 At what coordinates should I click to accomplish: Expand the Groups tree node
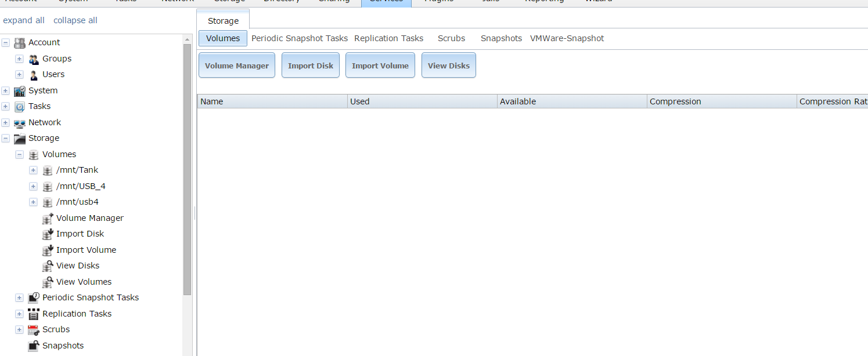coord(19,59)
